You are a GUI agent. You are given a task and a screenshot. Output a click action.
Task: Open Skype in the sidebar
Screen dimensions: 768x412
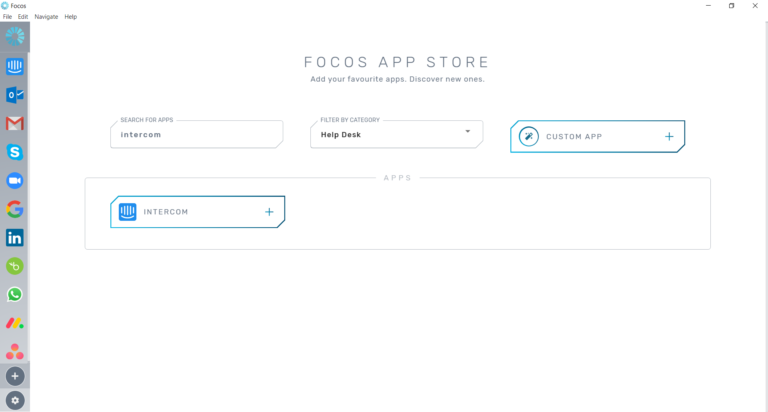pyautogui.click(x=15, y=152)
